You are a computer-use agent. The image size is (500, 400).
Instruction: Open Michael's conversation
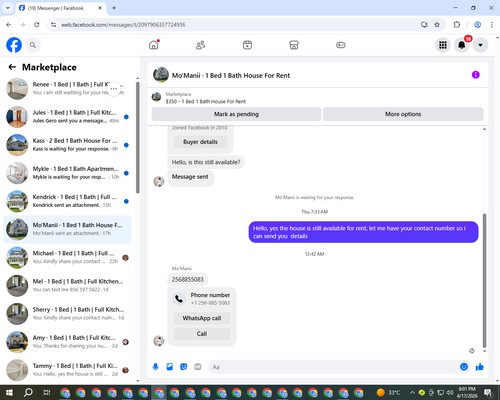coord(68,258)
